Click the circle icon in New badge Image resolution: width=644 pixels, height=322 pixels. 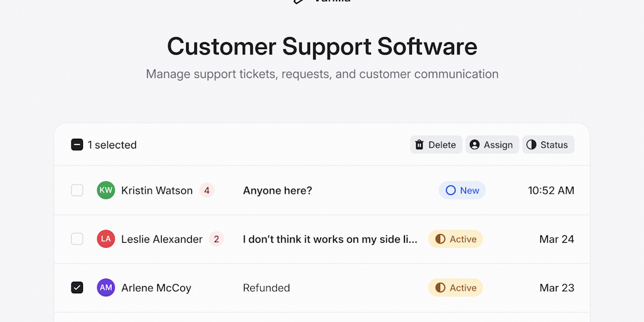pyautogui.click(x=450, y=191)
